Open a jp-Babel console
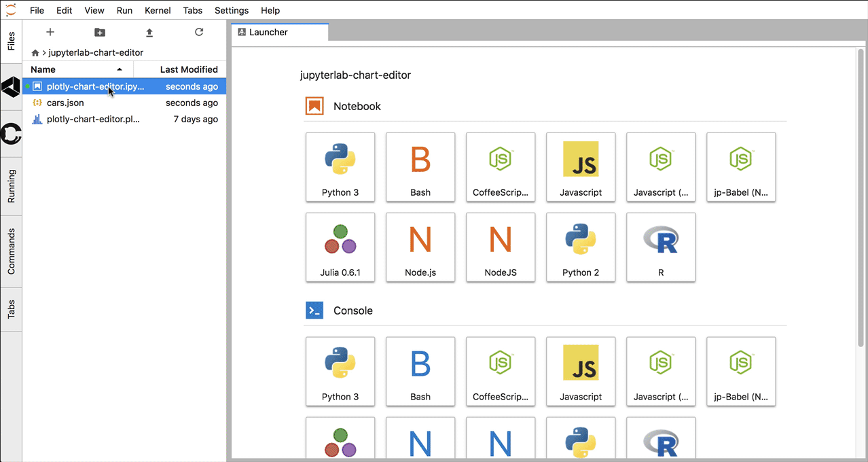The height and width of the screenshot is (462, 868). point(741,372)
